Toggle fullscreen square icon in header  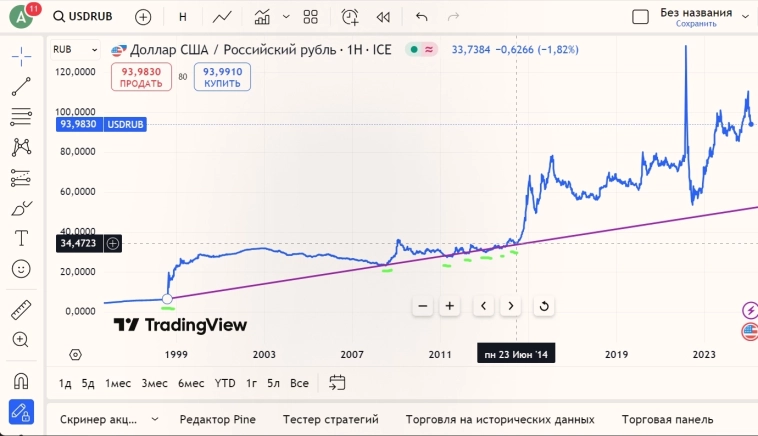(x=640, y=17)
